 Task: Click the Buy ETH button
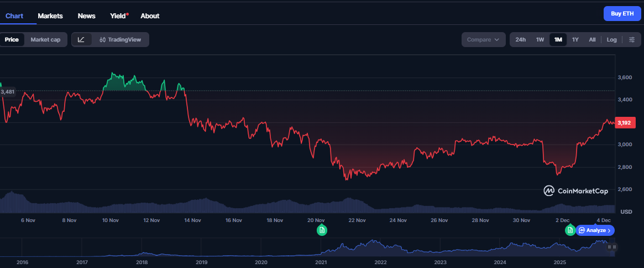[x=622, y=14]
